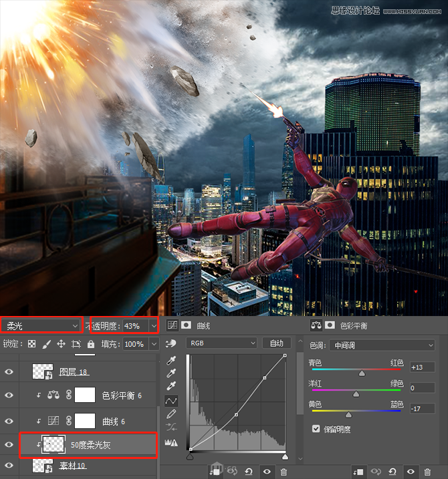Click the upper curve control point
Viewport: 448px width, 479px height.
point(265,378)
